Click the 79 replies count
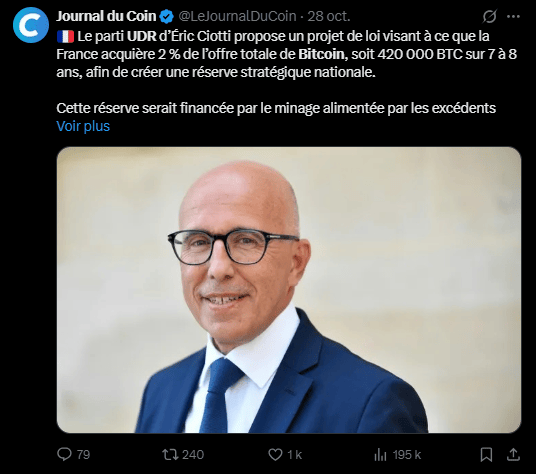 pos(83,455)
